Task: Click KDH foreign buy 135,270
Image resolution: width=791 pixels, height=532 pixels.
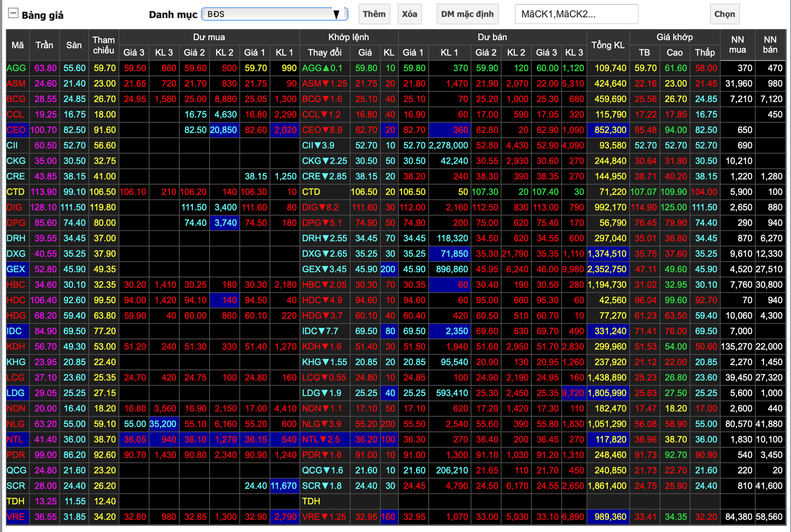Action: point(737,346)
